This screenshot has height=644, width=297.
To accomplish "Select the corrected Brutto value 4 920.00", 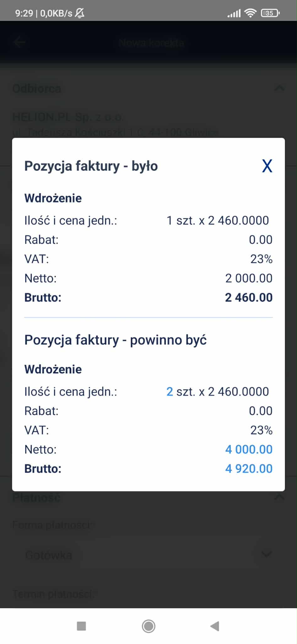I will pyautogui.click(x=249, y=469).
